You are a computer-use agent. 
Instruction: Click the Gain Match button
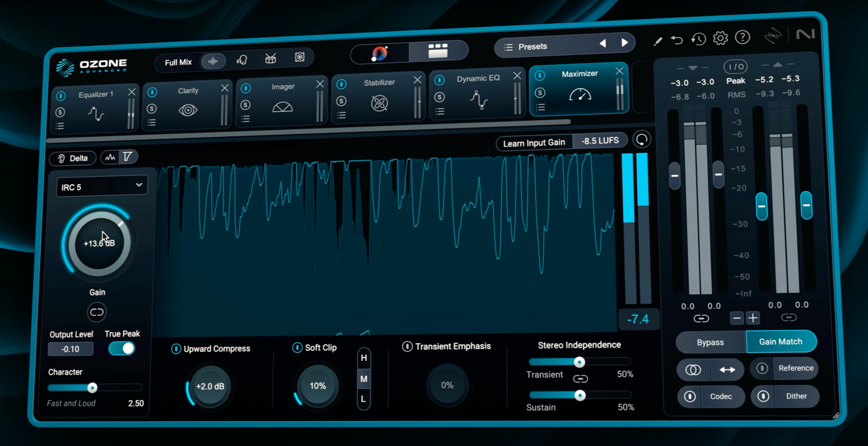(x=781, y=342)
